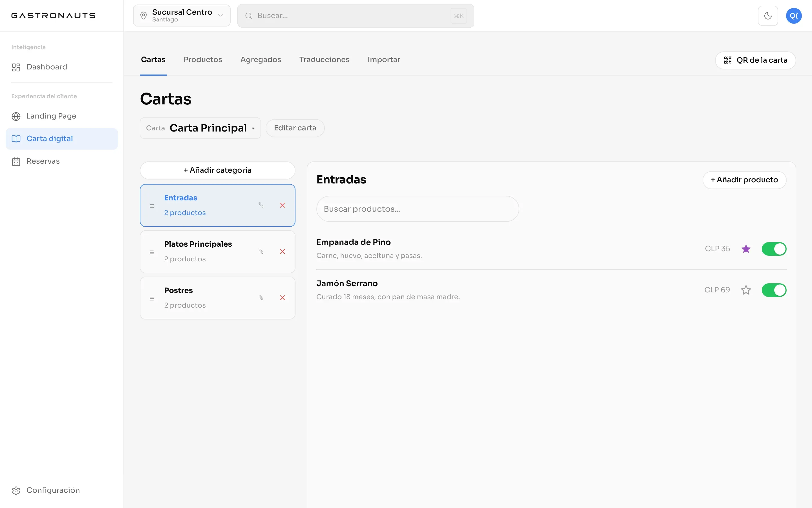
Task: Click the Configuración gear icon
Action: 16,491
